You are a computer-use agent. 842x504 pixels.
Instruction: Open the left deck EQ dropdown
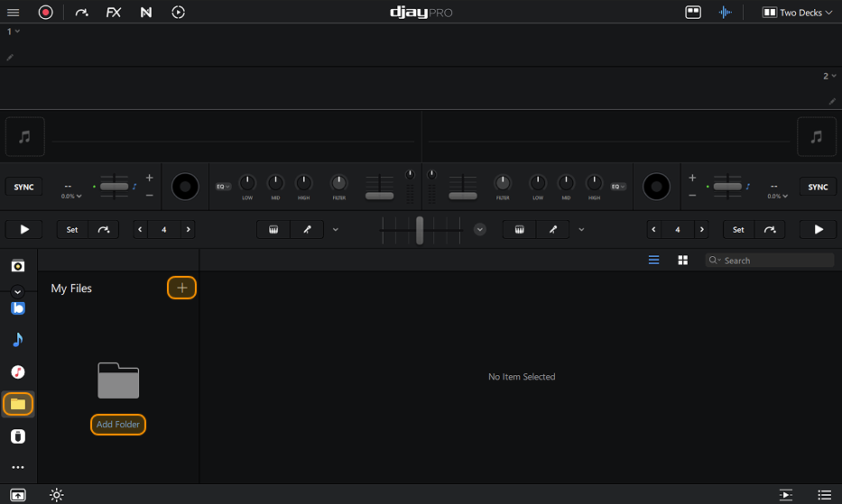(223, 187)
